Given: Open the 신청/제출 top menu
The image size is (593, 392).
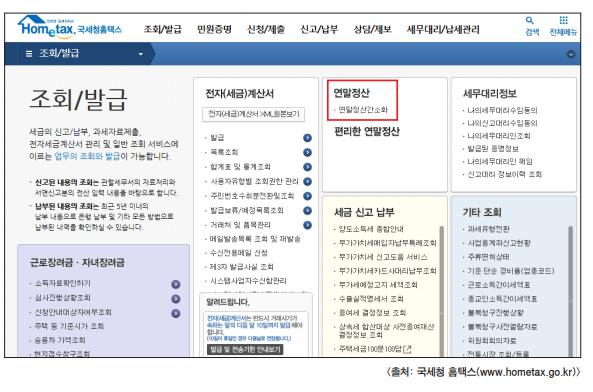Looking at the screenshot, I should [266, 29].
